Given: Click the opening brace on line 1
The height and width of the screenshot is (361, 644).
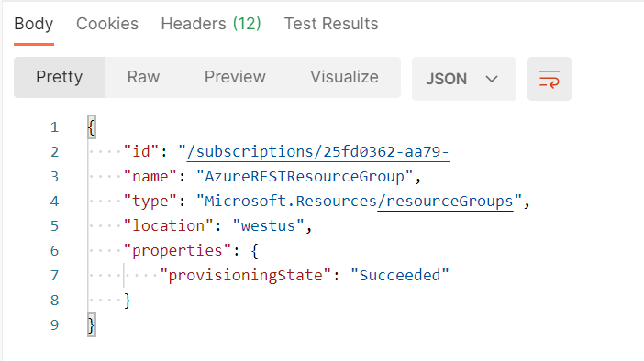Looking at the screenshot, I should 92,127.
